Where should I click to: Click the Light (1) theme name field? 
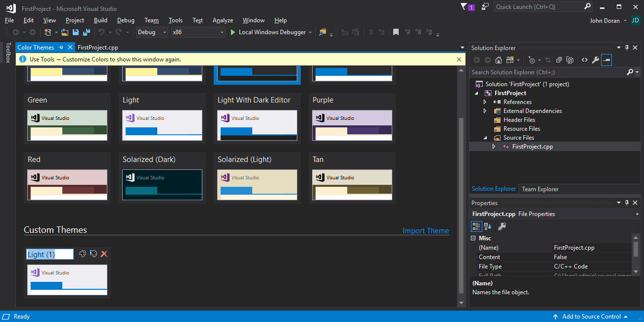coord(50,254)
